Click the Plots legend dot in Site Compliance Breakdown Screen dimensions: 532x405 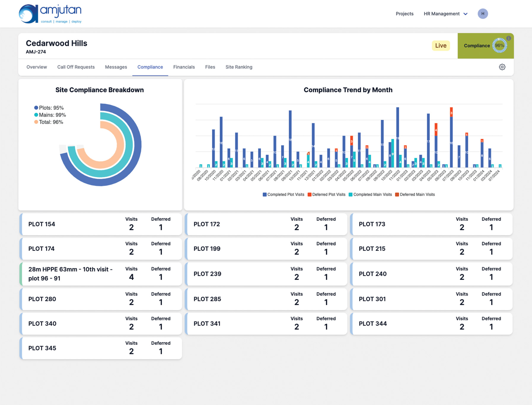[x=36, y=108]
